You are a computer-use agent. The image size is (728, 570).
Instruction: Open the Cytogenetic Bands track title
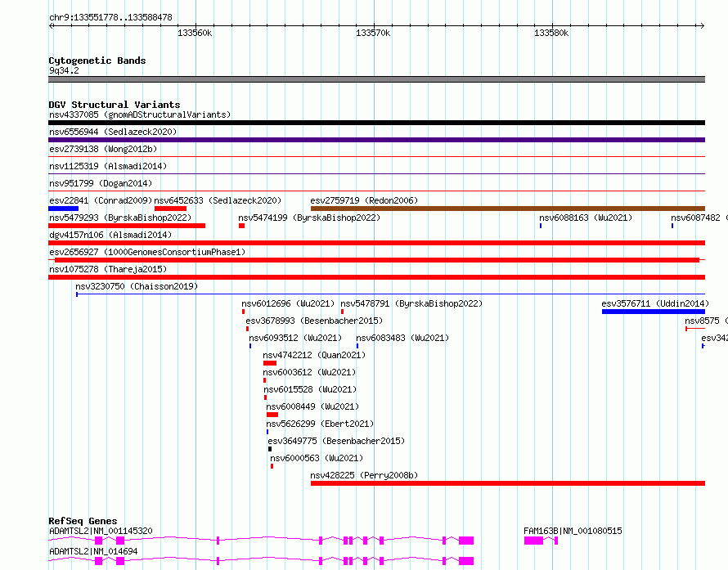pos(97,61)
